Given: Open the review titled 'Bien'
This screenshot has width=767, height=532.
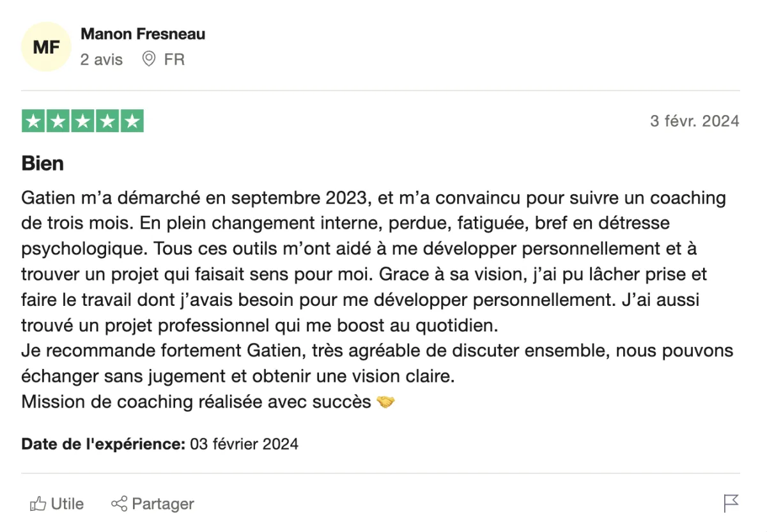Looking at the screenshot, I should tap(42, 163).
